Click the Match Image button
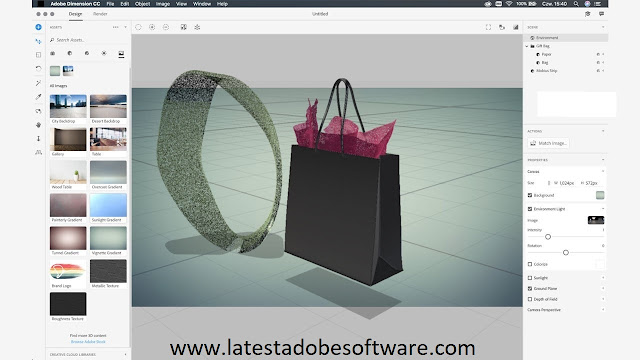This screenshot has width=640, height=360. (x=548, y=143)
